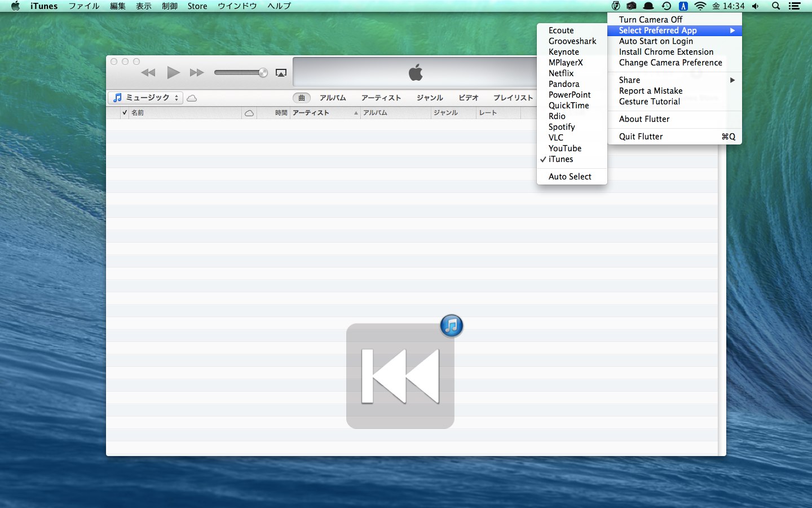Expand the Select Preferred App submenu
Image resolution: width=812 pixels, height=508 pixels.
674,30
